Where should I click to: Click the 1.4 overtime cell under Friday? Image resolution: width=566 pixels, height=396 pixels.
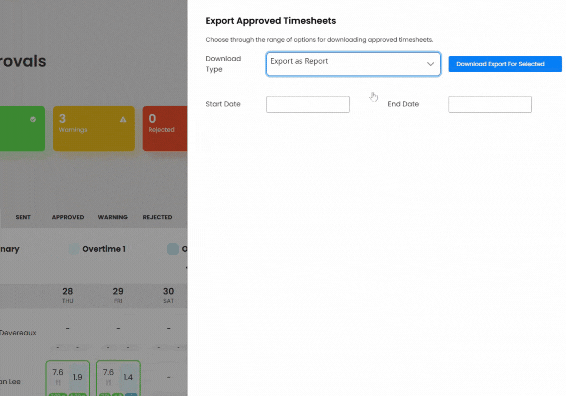pos(128,377)
